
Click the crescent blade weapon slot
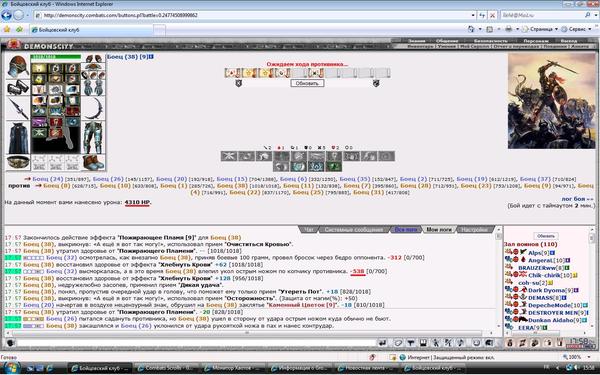(x=93, y=109)
